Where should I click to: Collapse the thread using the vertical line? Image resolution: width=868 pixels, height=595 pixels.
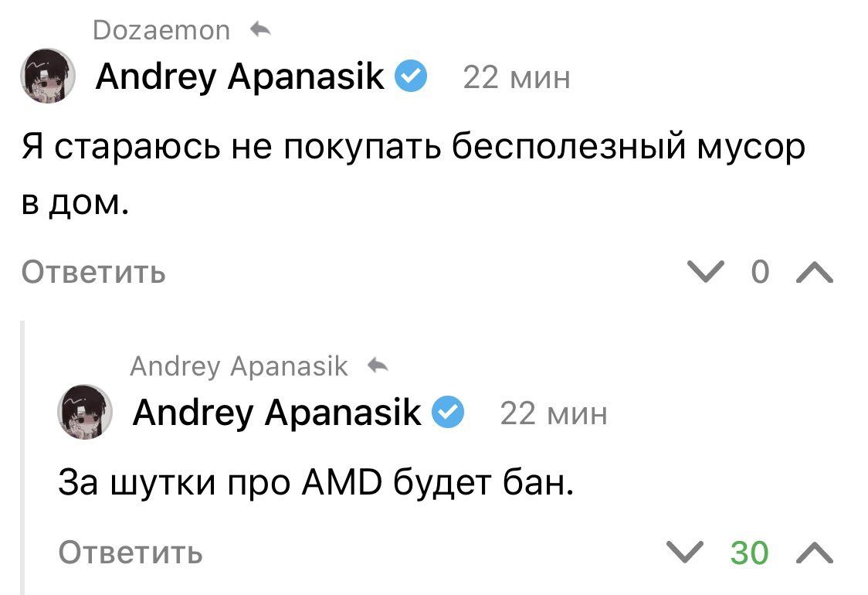tap(24, 456)
